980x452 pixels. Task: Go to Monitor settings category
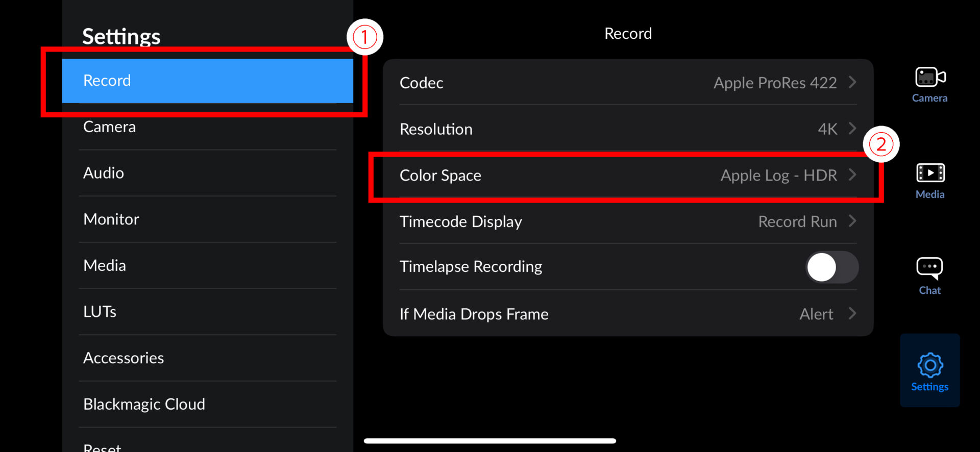207,219
